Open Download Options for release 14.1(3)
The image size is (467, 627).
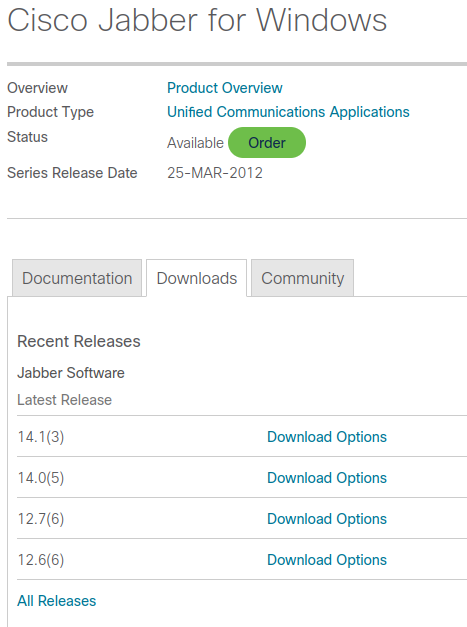(x=327, y=437)
